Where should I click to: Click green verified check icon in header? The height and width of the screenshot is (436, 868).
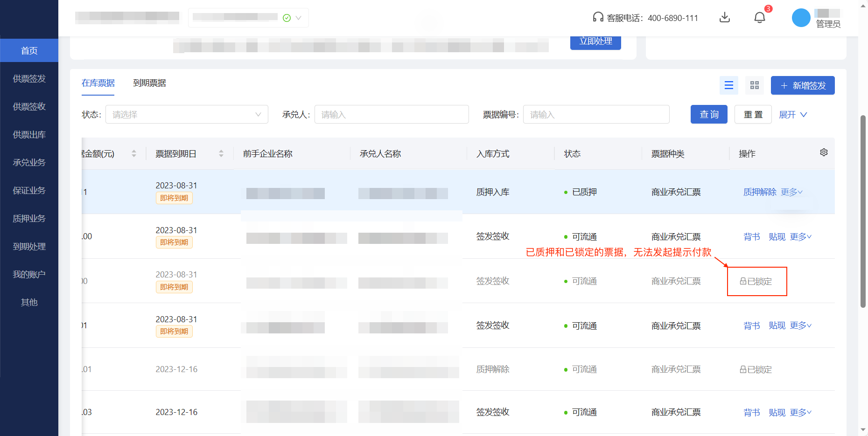click(287, 18)
